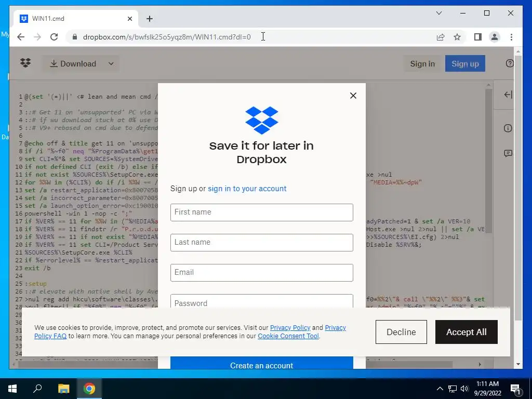Go forward in Chrome
532x399 pixels.
point(37,37)
